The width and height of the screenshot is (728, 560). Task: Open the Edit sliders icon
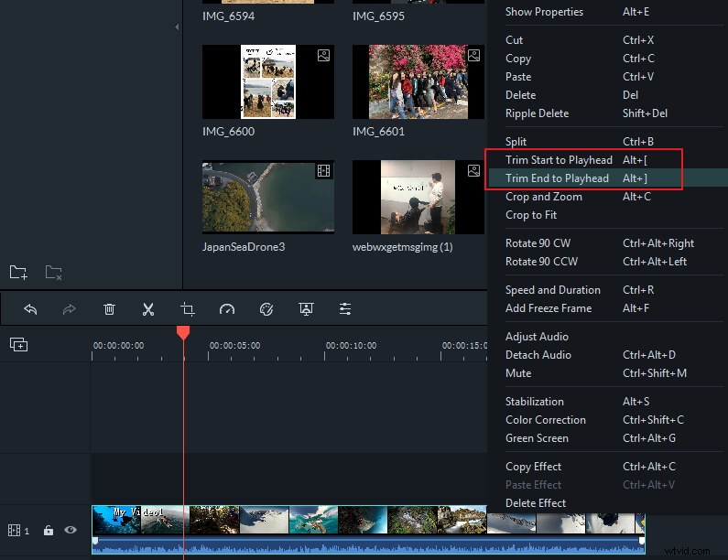345,309
